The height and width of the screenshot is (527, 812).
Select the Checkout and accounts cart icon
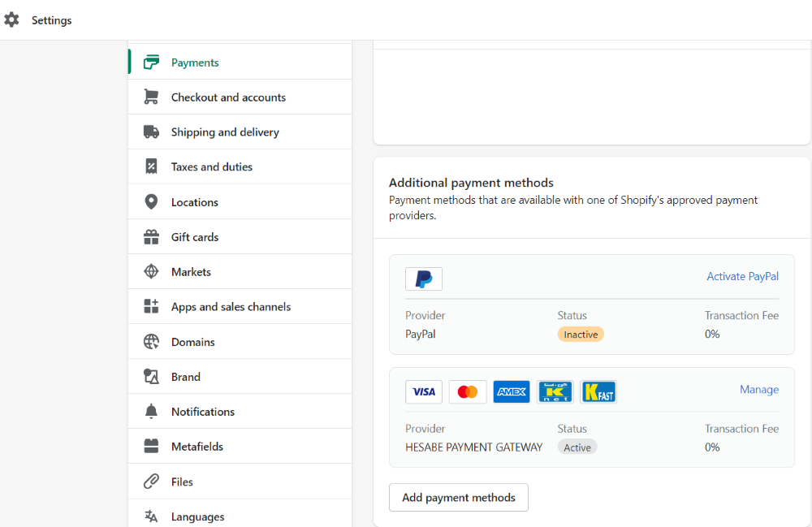[x=151, y=97]
